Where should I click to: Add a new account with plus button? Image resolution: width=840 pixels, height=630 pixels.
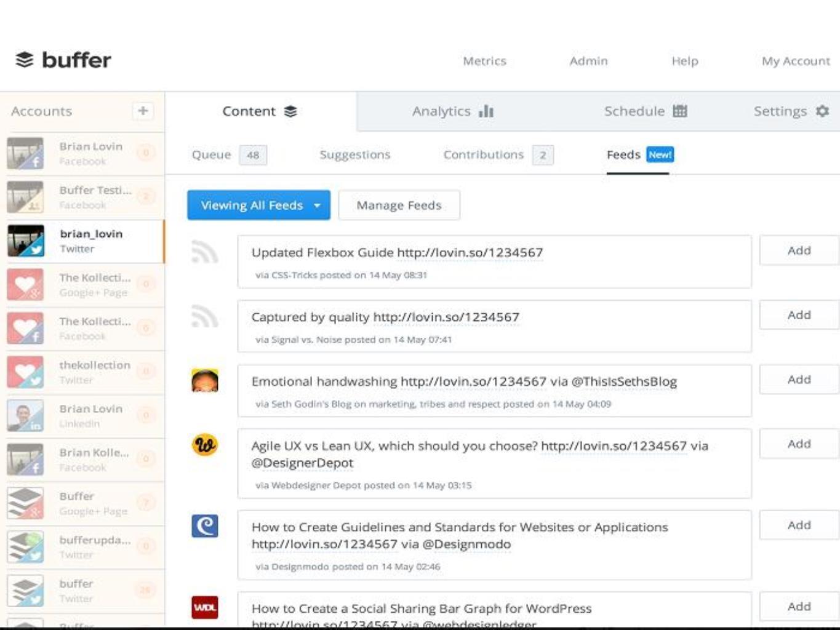143,111
